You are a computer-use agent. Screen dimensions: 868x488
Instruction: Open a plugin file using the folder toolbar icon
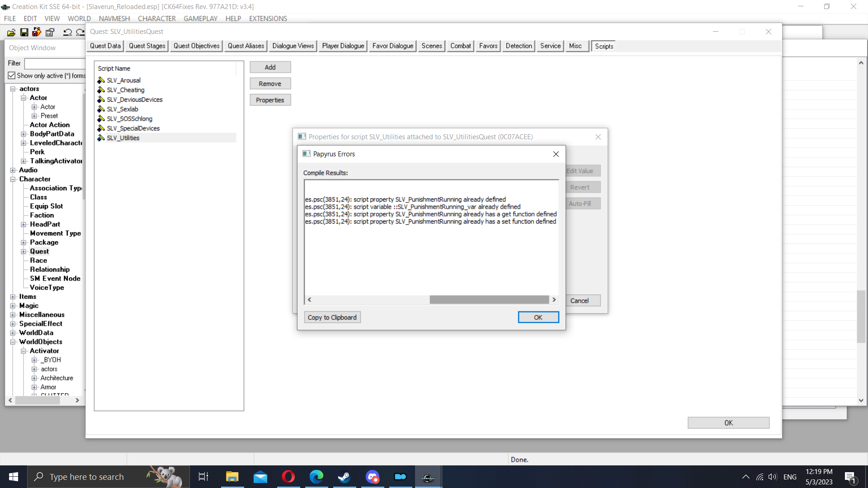(10, 32)
